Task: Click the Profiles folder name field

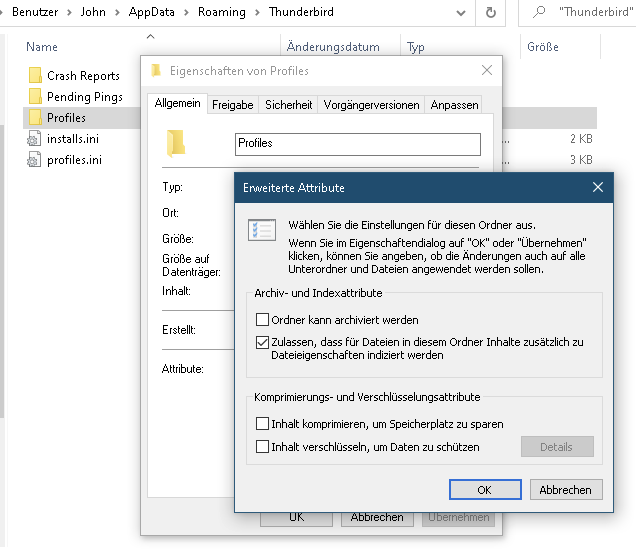Action: [x=357, y=143]
